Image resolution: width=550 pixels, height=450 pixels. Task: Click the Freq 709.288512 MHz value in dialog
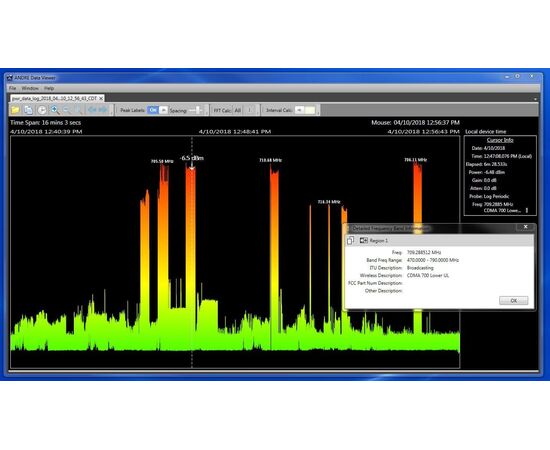pyautogui.click(x=424, y=253)
